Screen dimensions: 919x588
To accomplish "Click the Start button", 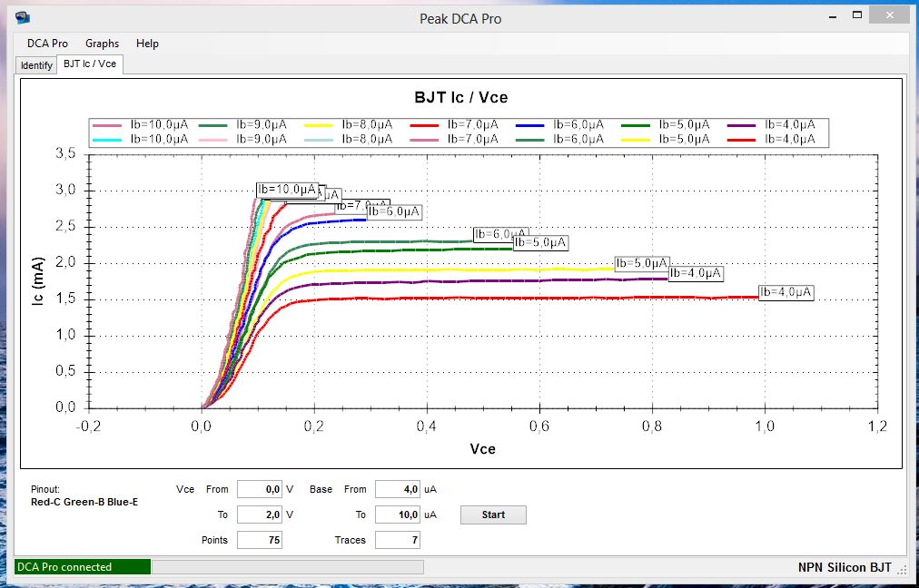I will (493, 514).
